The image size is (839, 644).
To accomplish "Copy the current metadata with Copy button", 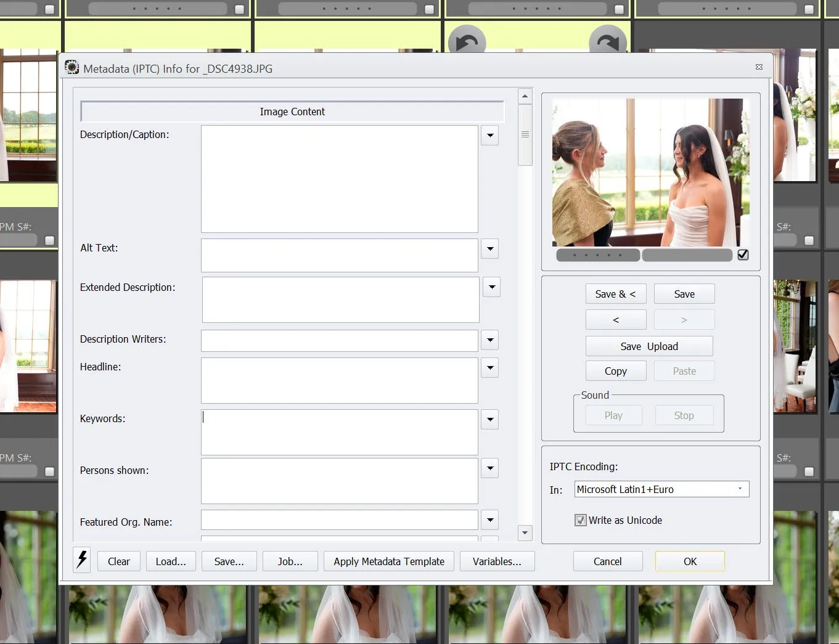I will (x=615, y=370).
